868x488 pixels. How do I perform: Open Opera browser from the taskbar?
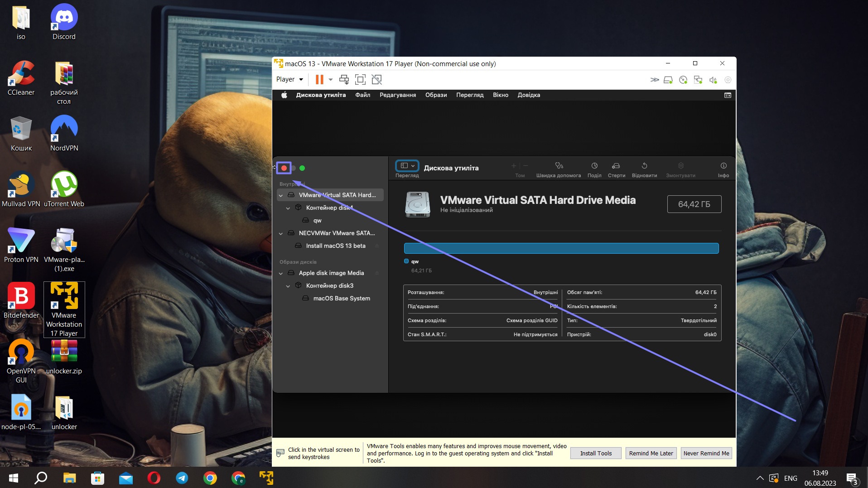point(154,478)
